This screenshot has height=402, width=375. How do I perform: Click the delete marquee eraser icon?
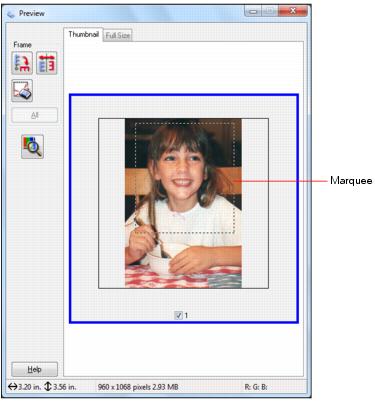tap(22, 90)
